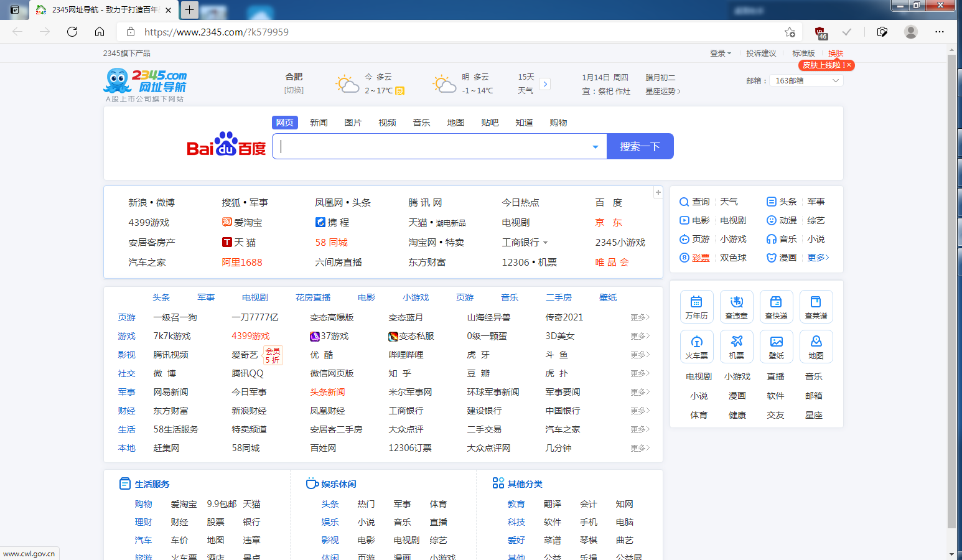Viewport: 962px width, 560px height.
Task: Open the 查菜谱 recipe icon
Action: pyautogui.click(x=816, y=307)
